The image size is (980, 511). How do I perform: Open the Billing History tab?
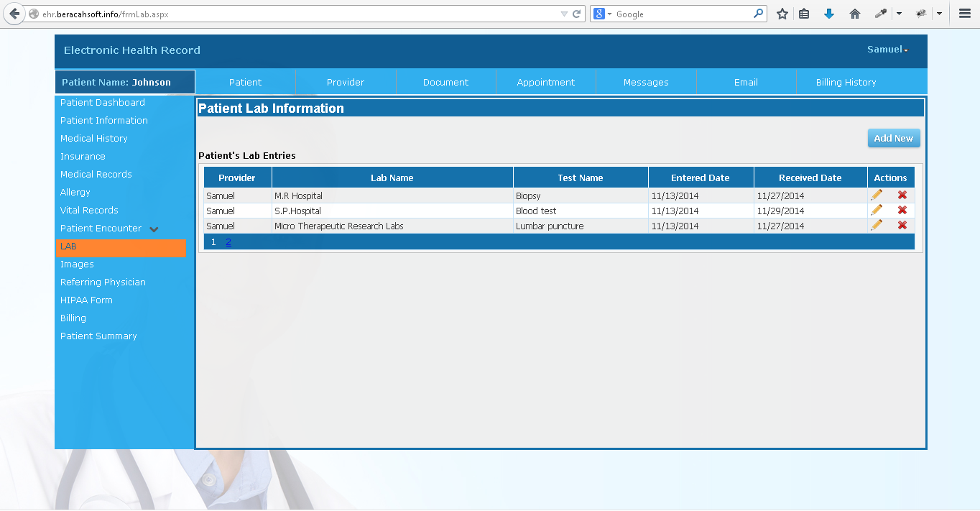[x=846, y=82]
